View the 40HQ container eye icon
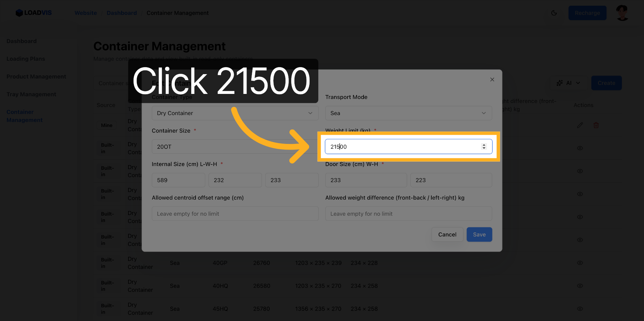 pyautogui.click(x=580, y=286)
